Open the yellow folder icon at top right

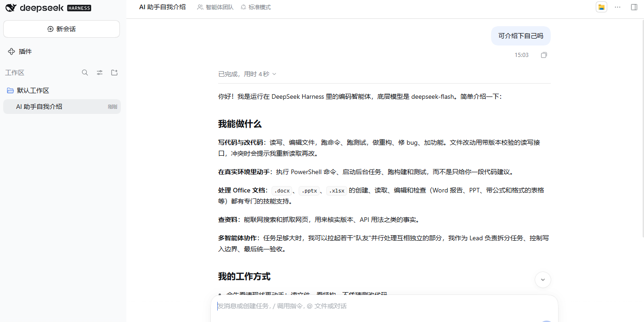click(x=601, y=7)
